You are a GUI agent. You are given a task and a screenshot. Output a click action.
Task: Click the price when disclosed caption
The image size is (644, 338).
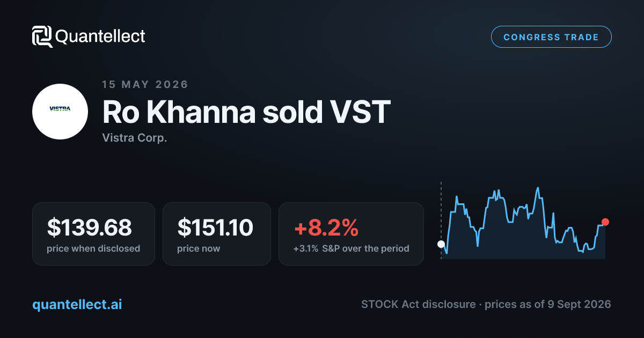pos(93,248)
